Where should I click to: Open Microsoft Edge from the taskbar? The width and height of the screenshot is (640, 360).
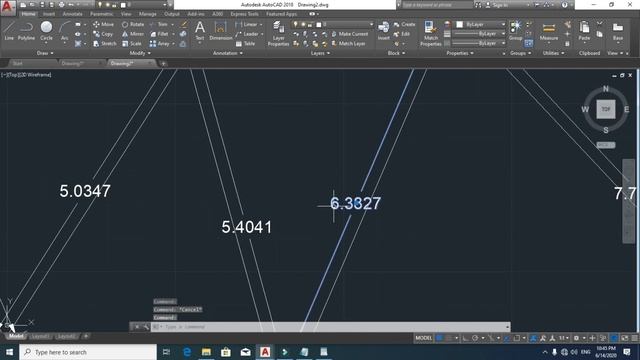(187, 352)
